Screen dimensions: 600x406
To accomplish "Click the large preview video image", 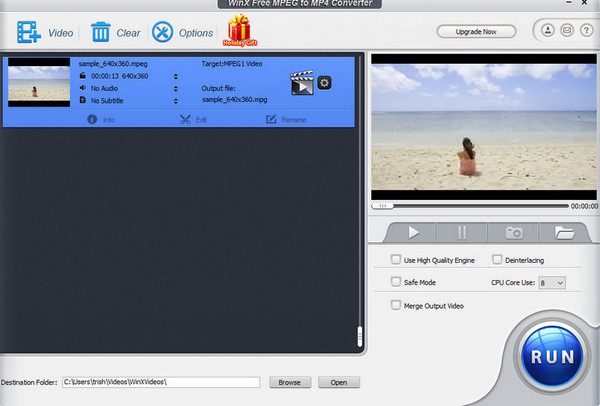I will pyautogui.click(x=484, y=127).
